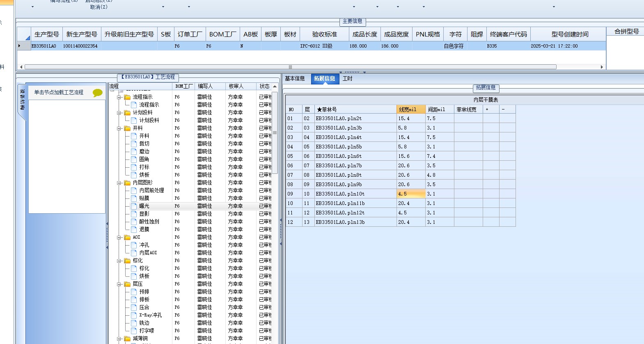Click the 取消(Z) button
This screenshot has width=644, height=344.
pos(99,7)
